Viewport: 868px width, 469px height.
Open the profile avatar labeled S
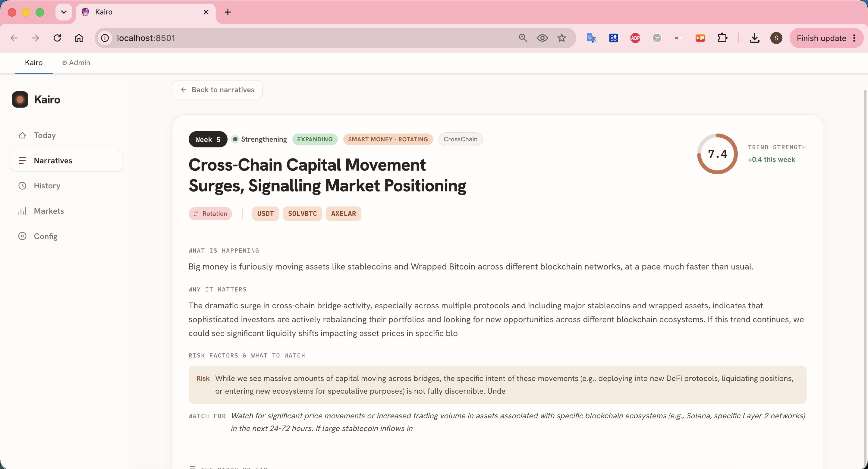pyautogui.click(x=776, y=38)
